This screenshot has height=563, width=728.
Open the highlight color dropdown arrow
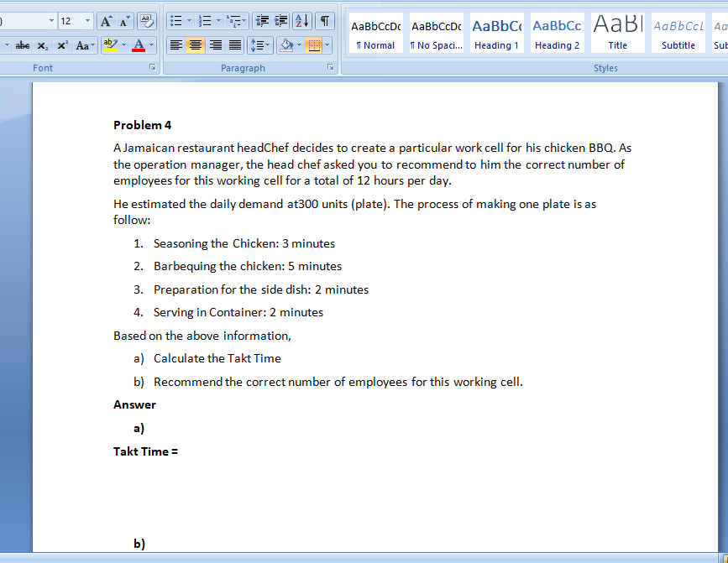point(123,45)
